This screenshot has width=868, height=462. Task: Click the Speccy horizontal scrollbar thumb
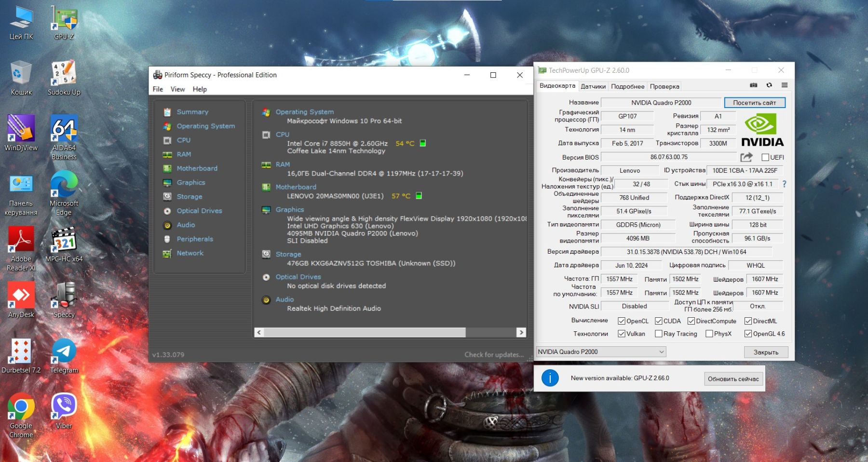coord(365,332)
